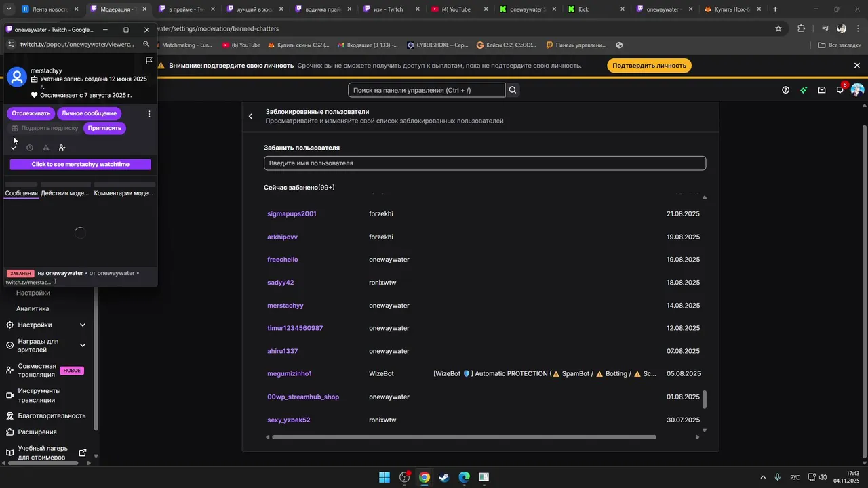Image resolution: width=868 pixels, height=488 pixels.
Task: Switch to the Комментарии модераторов tab
Action: pos(123,193)
